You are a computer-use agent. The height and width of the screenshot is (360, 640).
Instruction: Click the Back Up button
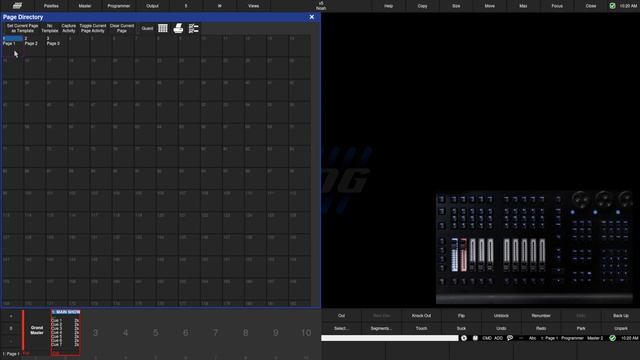coord(620,316)
